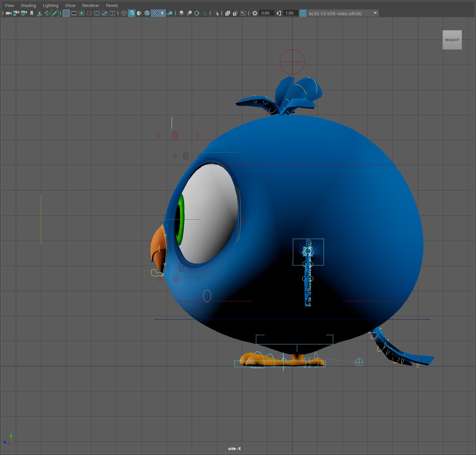
Task: Click the gamma value field 1.00
Action: point(290,13)
